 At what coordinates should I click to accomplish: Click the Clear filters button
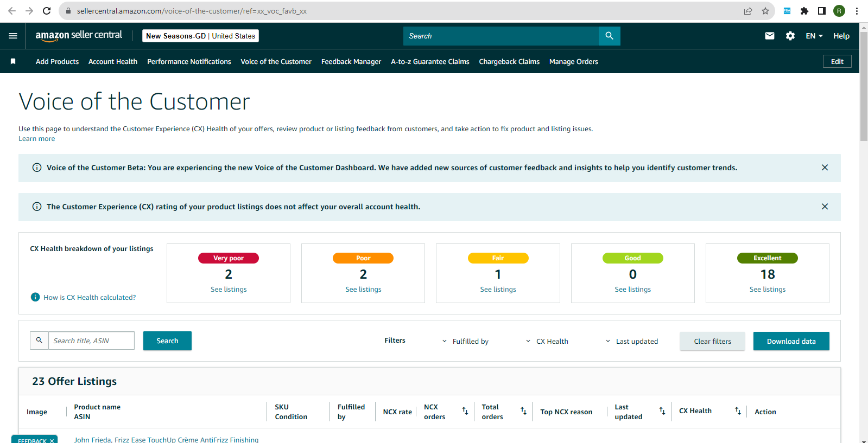pyautogui.click(x=712, y=341)
